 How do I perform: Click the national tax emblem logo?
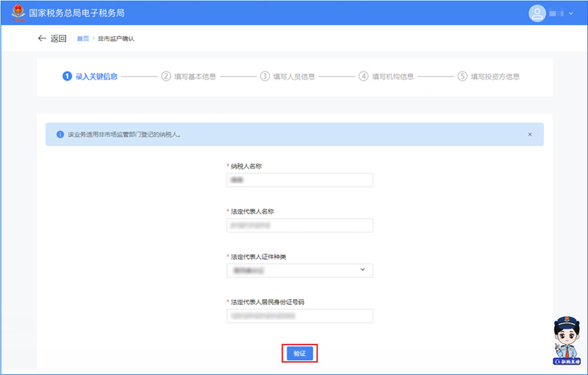pos(18,12)
